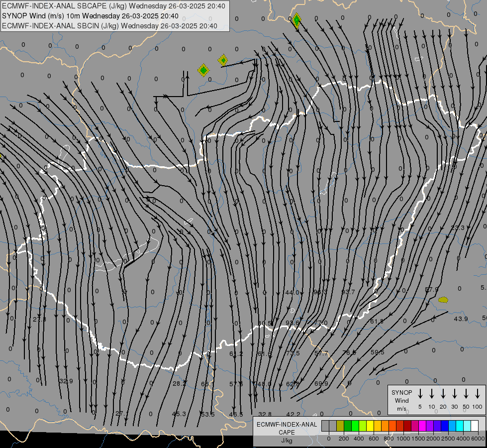Click the map value 93.7
Image resolution: width=487 pixels, height=448 pixels.
coord(348,292)
